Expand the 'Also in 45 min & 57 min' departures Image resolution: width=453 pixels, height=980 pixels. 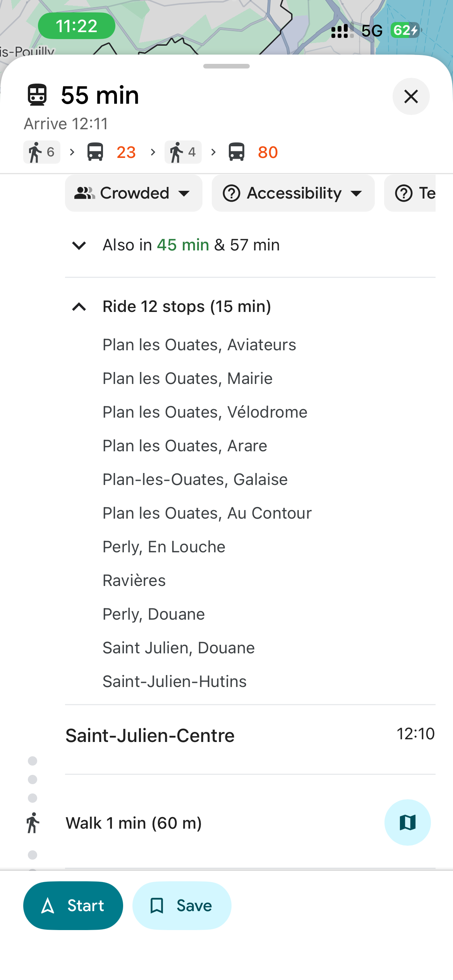pyautogui.click(x=79, y=245)
